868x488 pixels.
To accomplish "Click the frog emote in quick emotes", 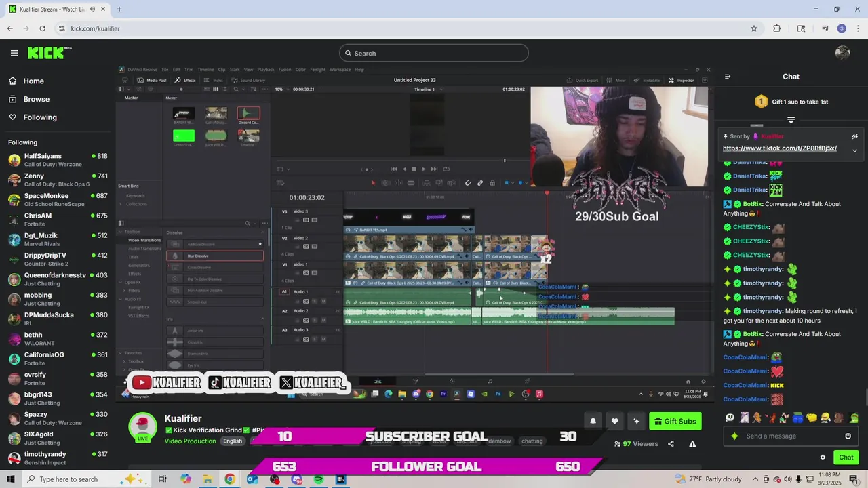I will point(854,418).
